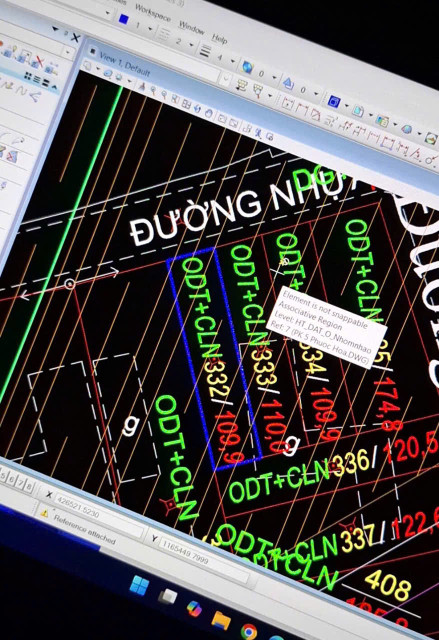Click the line weight icon beside value 4

coord(205,51)
